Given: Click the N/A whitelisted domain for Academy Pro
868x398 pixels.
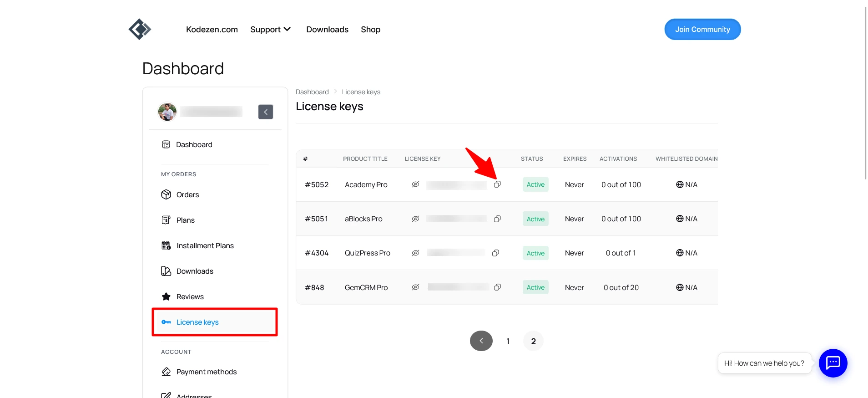Looking at the screenshot, I should (686, 184).
